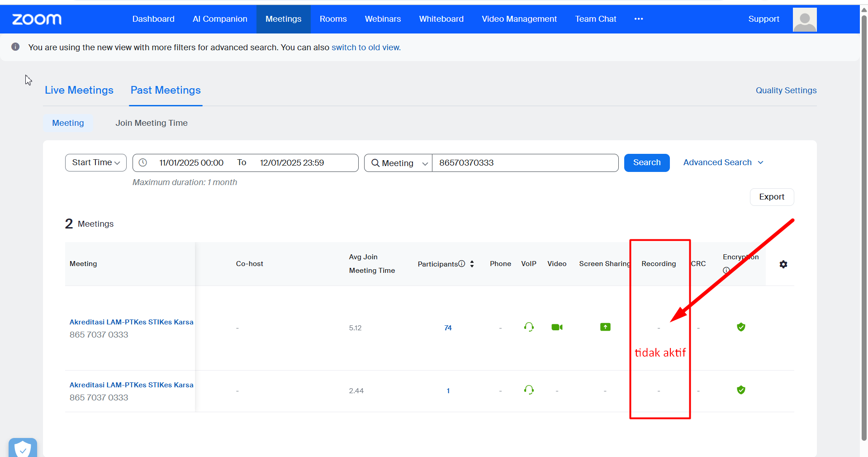Switch to Join Meeting Time sub-tab

click(152, 123)
